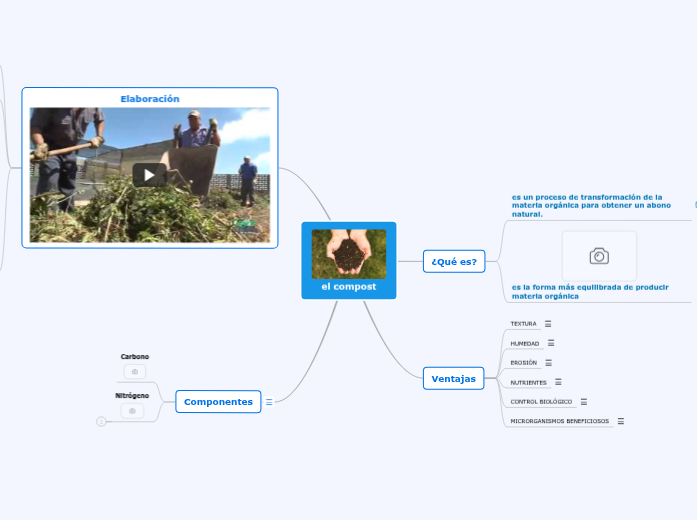Click the compost photo in central node
This screenshot has width=697, height=520.
[x=348, y=253]
